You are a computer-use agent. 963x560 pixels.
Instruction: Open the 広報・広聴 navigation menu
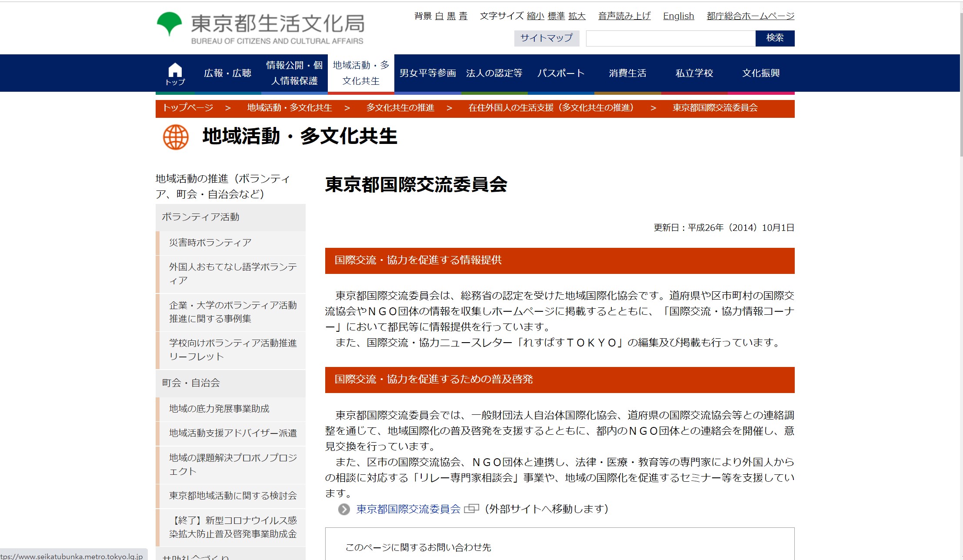click(x=227, y=73)
